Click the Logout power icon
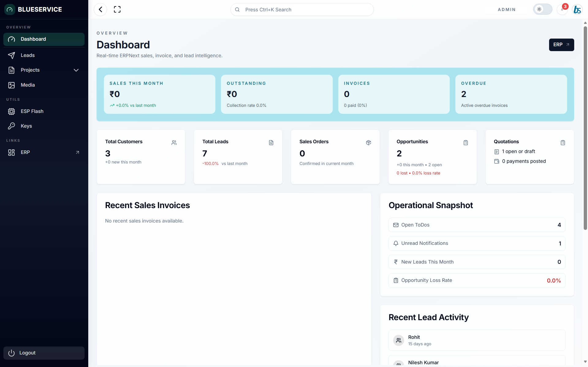Screen dimensions: 588x367 tap(11, 353)
